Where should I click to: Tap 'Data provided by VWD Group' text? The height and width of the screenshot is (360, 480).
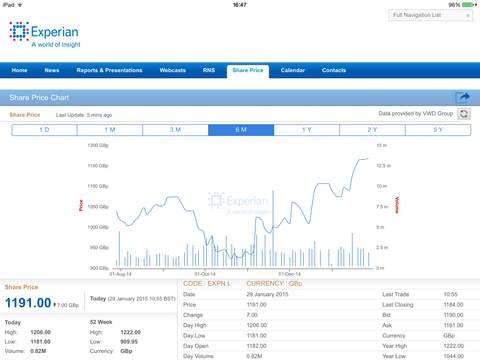point(416,113)
